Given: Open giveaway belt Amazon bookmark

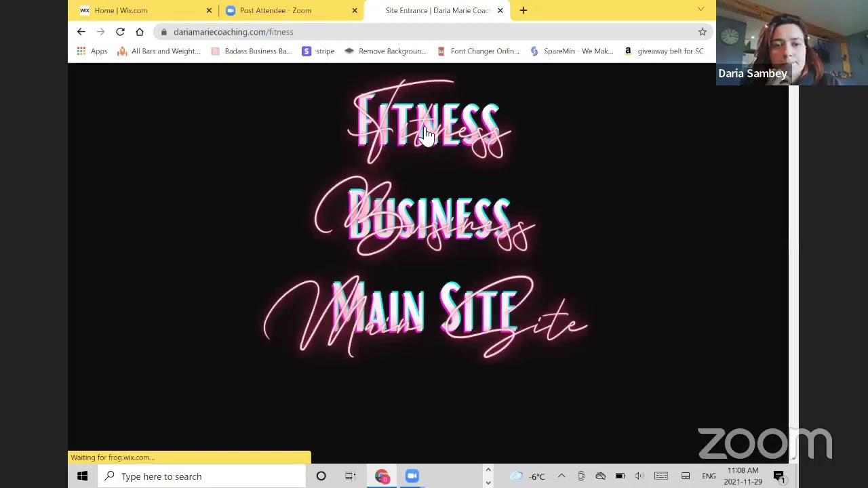Looking at the screenshot, I should point(664,51).
